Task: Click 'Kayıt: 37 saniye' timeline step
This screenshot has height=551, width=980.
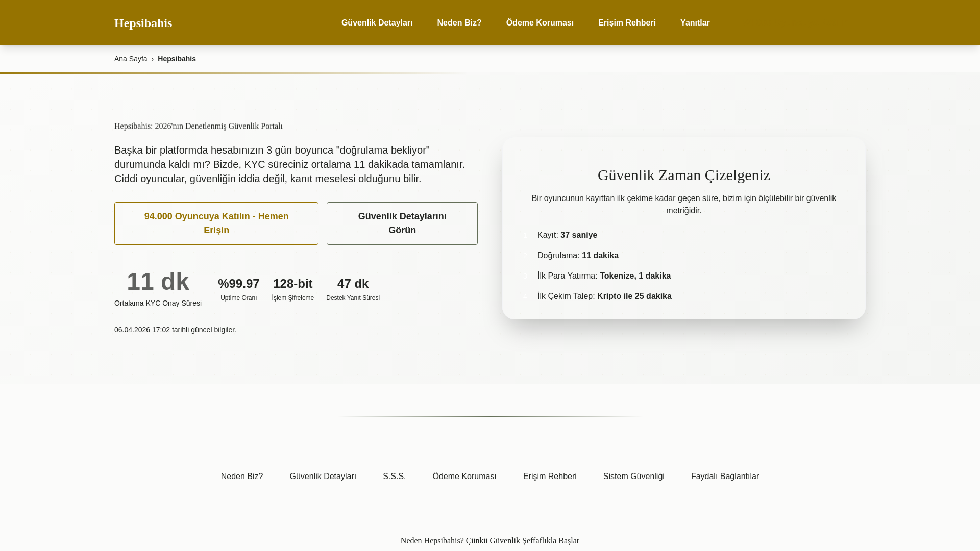Action: (567, 235)
